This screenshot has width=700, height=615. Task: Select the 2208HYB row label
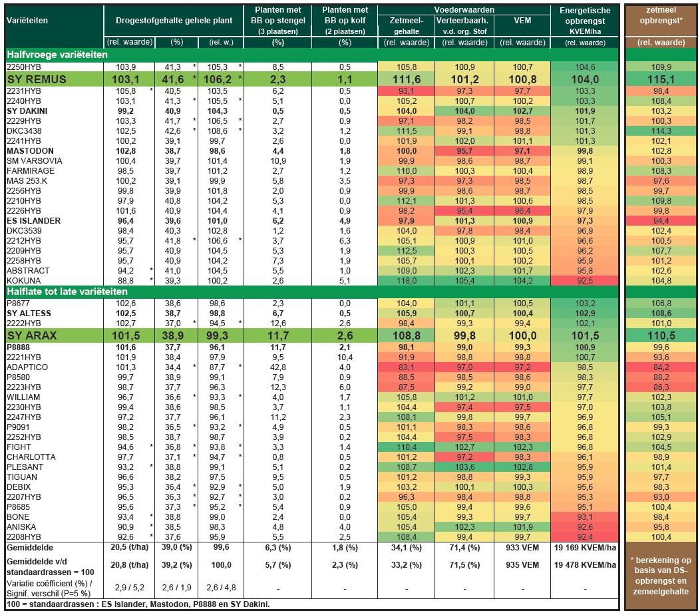pos(24,537)
